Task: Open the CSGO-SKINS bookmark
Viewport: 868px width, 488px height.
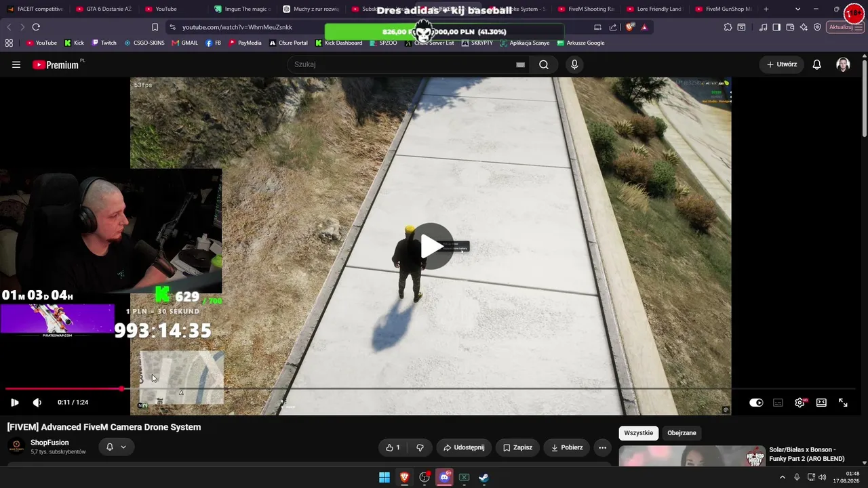Action: tap(144, 43)
